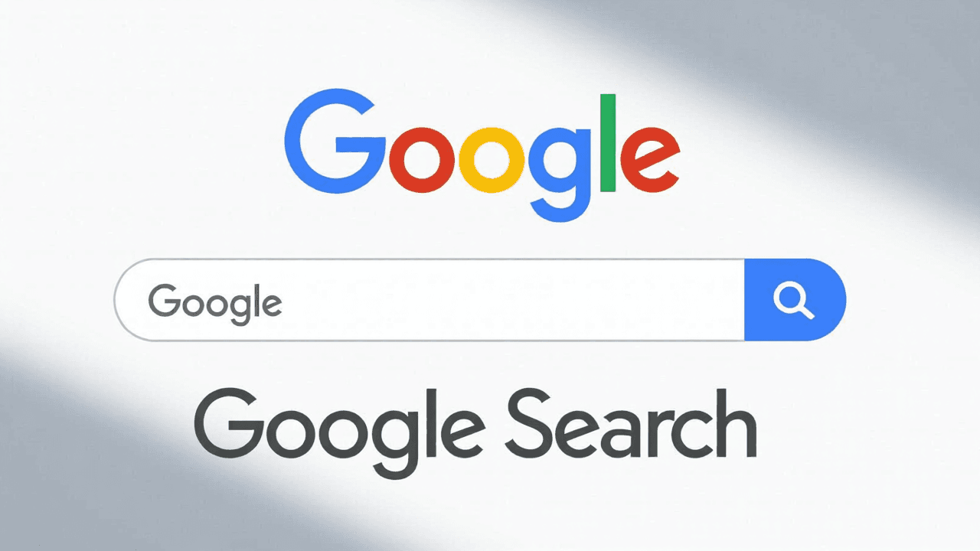Click the magnifying glass search icon
The height and width of the screenshot is (551, 980).
click(x=794, y=301)
